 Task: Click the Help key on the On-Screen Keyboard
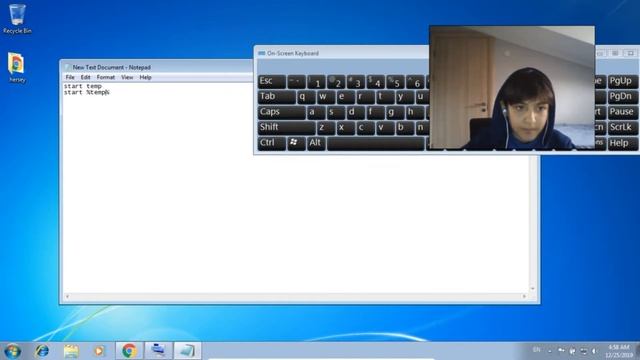(x=622, y=143)
